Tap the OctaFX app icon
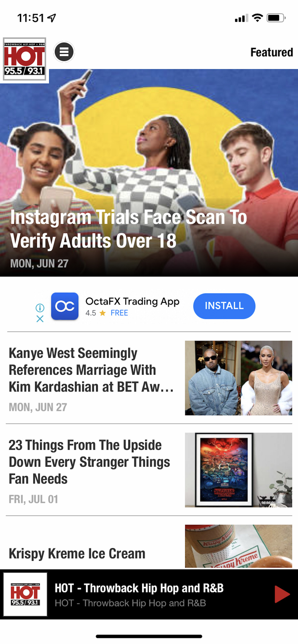Screen dimensions: 298x644 pyautogui.click(x=65, y=306)
